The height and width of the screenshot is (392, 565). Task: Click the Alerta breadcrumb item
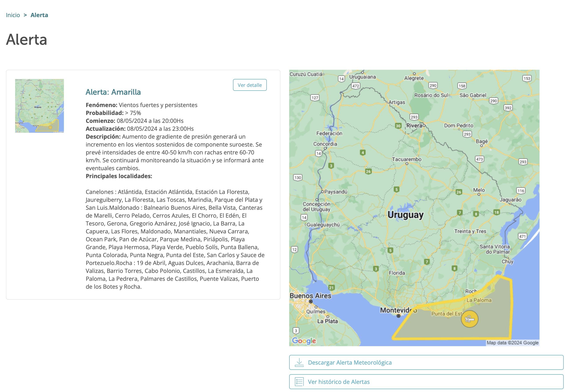coord(39,15)
